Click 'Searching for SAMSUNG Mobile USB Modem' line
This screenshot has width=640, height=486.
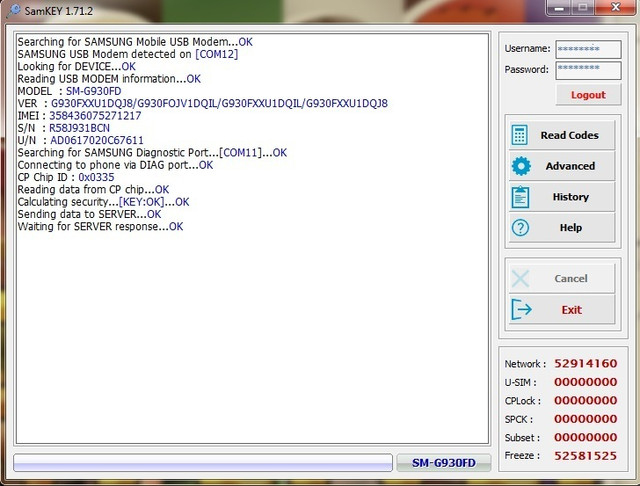135,42
